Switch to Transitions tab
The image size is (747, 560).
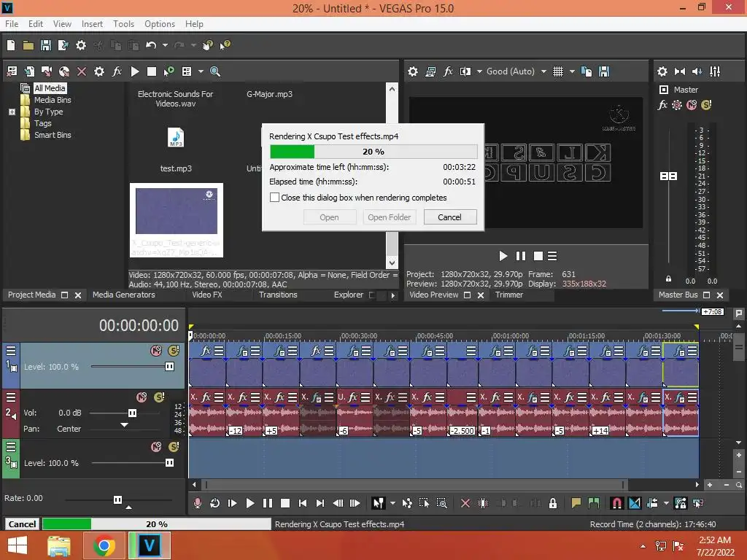click(x=278, y=295)
